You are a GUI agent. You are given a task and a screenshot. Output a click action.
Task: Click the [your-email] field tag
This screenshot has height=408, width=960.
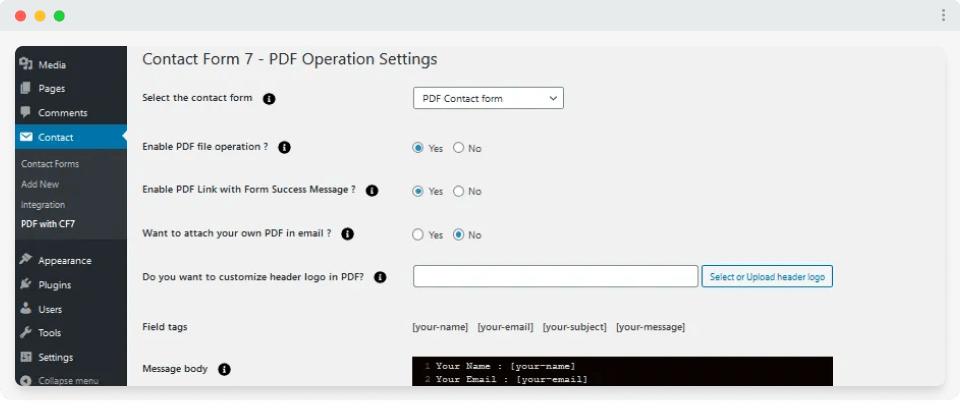coord(505,327)
